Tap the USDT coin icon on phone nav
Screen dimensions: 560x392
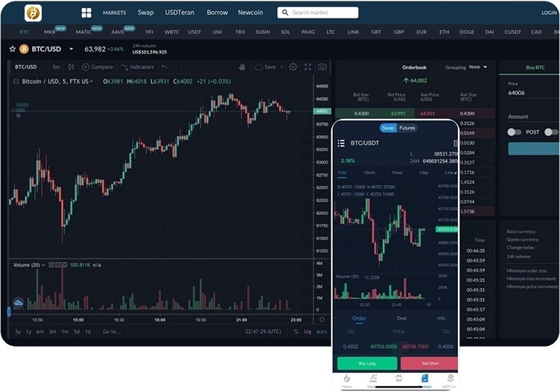(x=451, y=378)
